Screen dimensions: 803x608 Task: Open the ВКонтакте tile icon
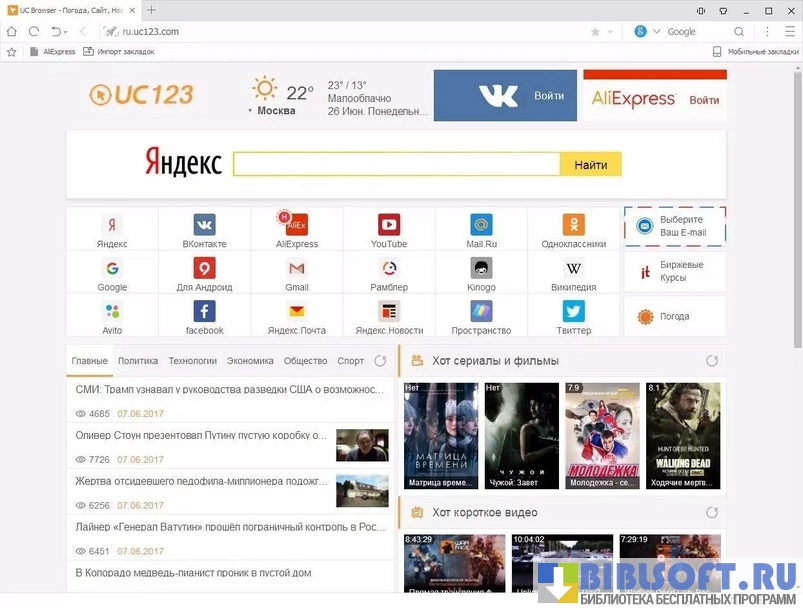point(204,225)
